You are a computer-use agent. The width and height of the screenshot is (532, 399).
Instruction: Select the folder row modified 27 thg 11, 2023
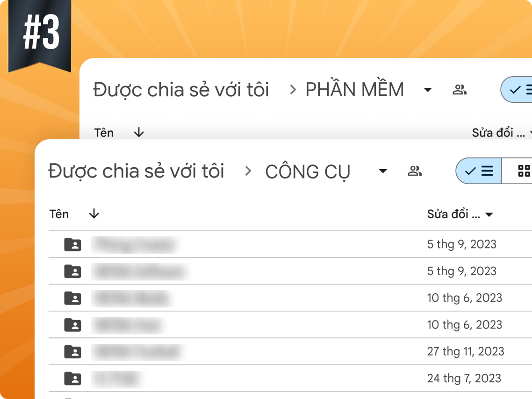click(280, 351)
